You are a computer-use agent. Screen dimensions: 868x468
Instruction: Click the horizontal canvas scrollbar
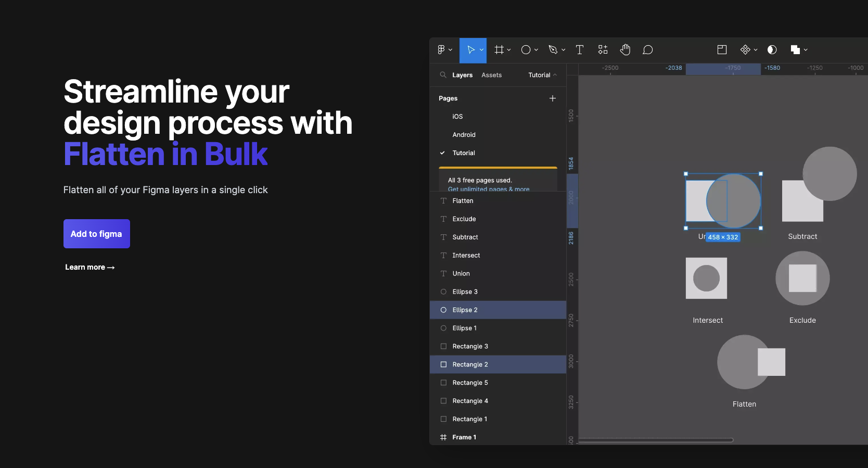coord(656,440)
